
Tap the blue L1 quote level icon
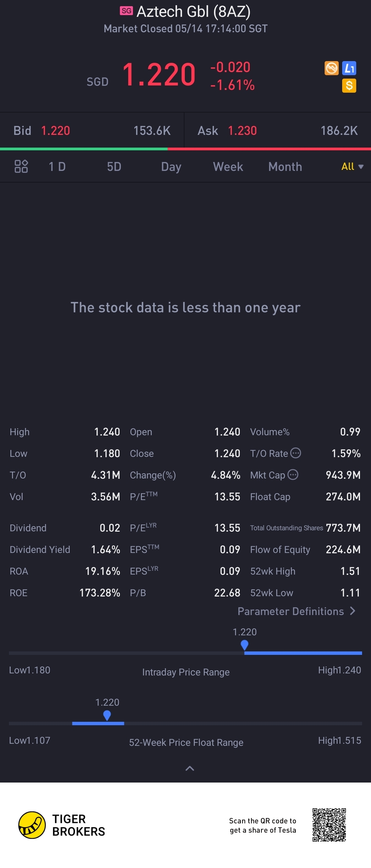click(349, 68)
